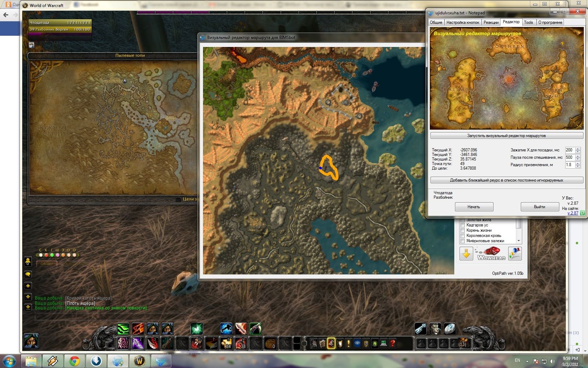Viewport: 588px width, 368px height.
Task: Click worgen wolf face ability icon
Action: [435, 328]
